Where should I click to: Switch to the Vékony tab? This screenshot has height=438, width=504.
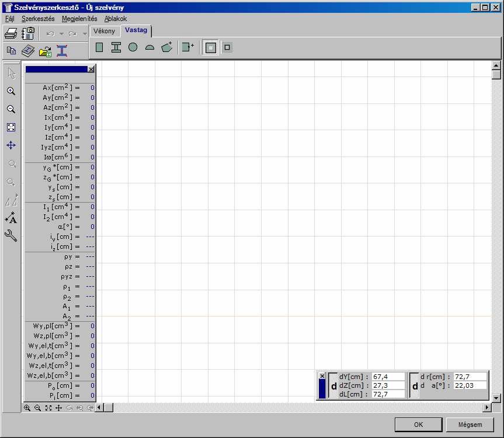pos(104,31)
